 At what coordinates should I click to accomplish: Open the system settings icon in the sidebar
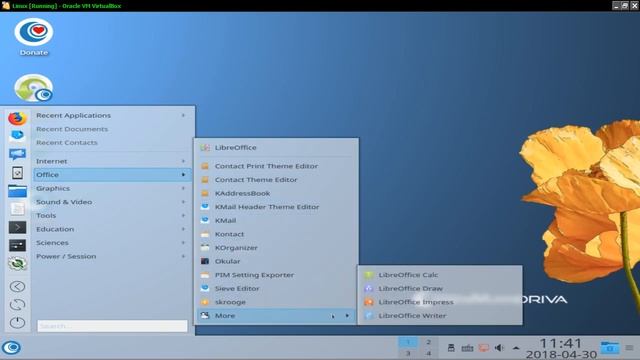tap(17, 245)
